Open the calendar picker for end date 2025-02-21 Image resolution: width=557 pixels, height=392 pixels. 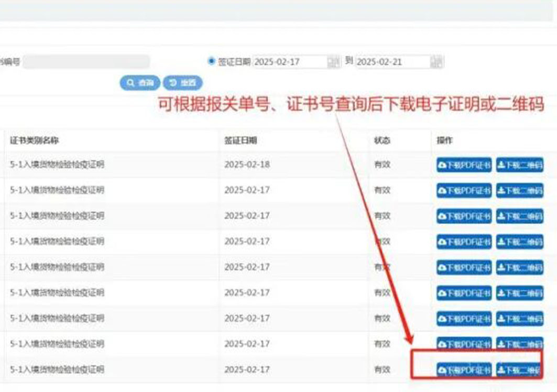[x=436, y=61]
